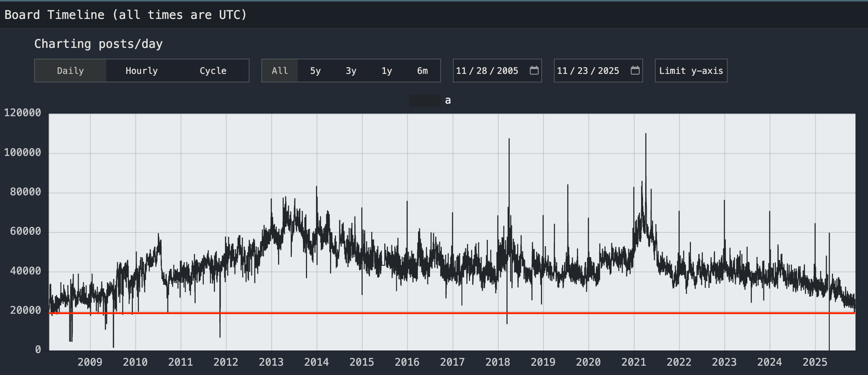Click the y-axis label "80000"

pos(26,192)
